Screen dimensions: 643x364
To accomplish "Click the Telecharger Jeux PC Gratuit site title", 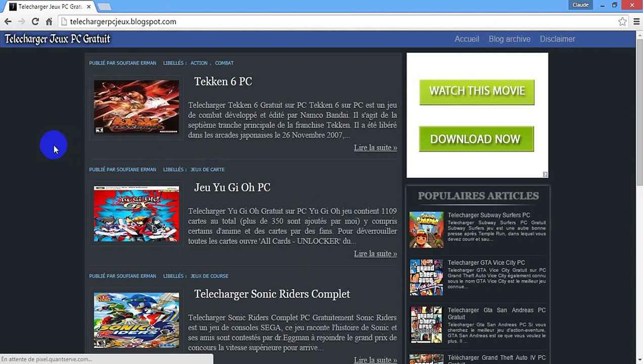I will click(57, 39).
